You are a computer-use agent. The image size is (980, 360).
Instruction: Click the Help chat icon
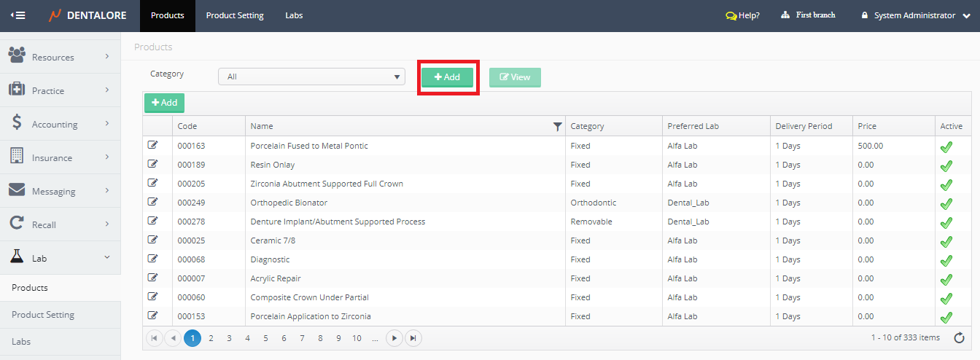pyautogui.click(x=731, y=15)
